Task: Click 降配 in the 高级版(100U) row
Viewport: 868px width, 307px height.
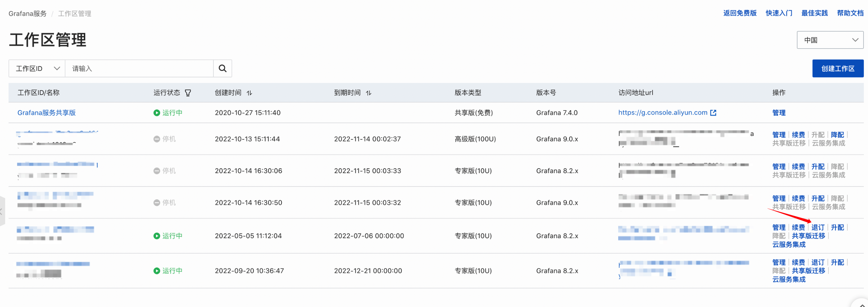Action: point(837,135)
